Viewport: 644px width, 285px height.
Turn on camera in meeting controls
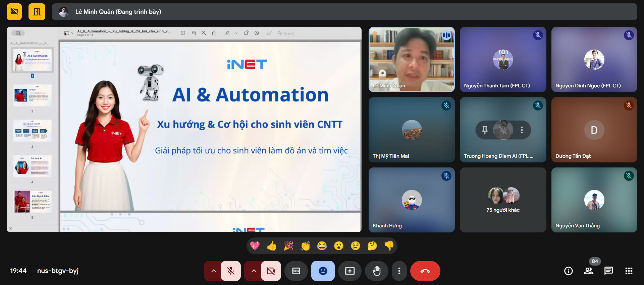[271, 271]
